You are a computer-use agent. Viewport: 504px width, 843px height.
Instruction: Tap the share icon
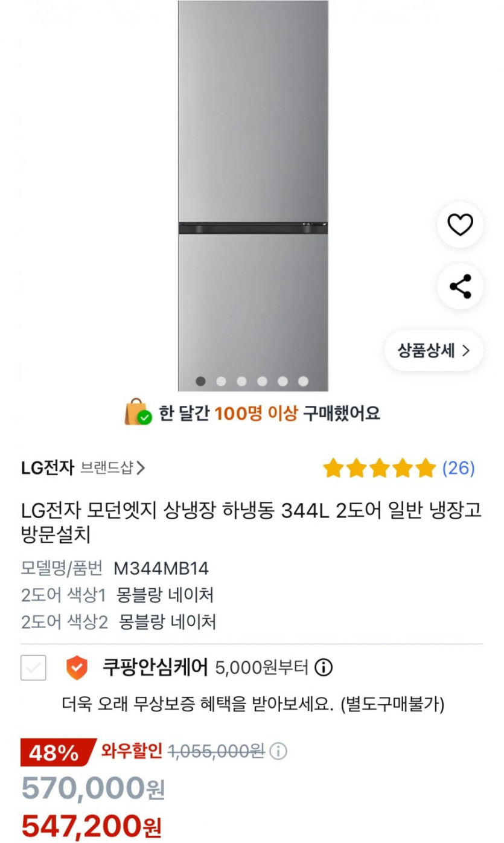pyautogui.click(x=460, y=286)
